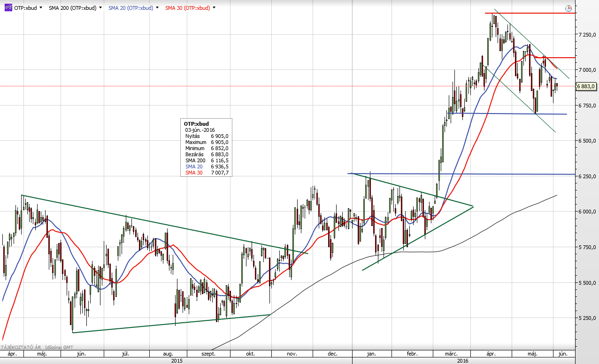Click the márc. month label
This screenshot has height=364, width=599.
pos(451,354)
